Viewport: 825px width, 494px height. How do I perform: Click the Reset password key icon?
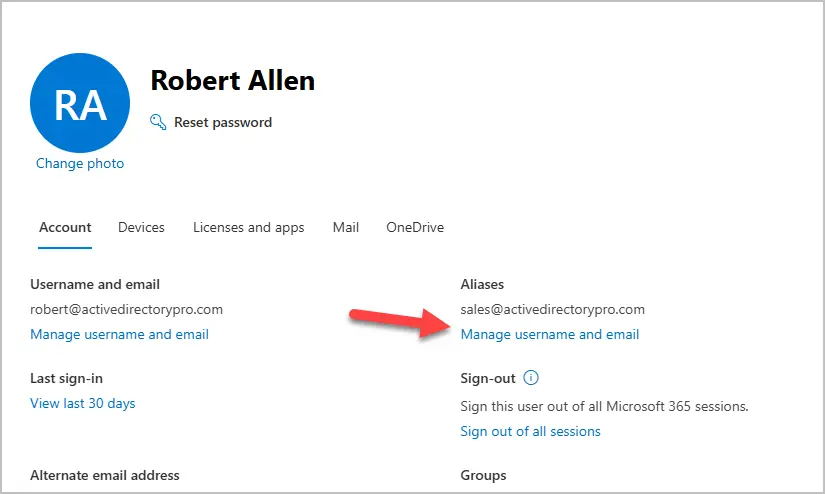click(x=158, y=122)
